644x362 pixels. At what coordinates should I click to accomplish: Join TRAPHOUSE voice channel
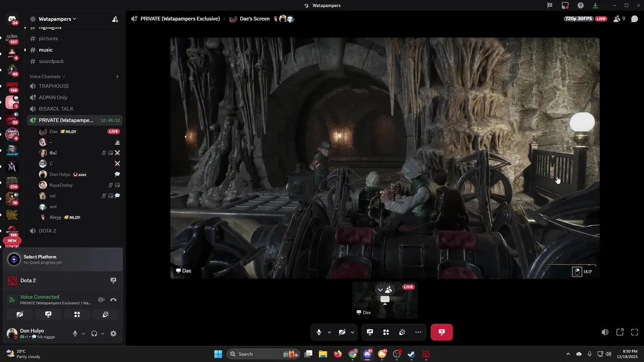pyautogui.click(x=54, y=86)
